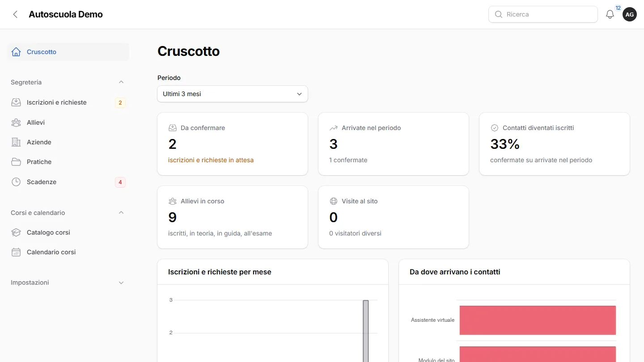Click the Ricerca search field

tap(543, 14)
